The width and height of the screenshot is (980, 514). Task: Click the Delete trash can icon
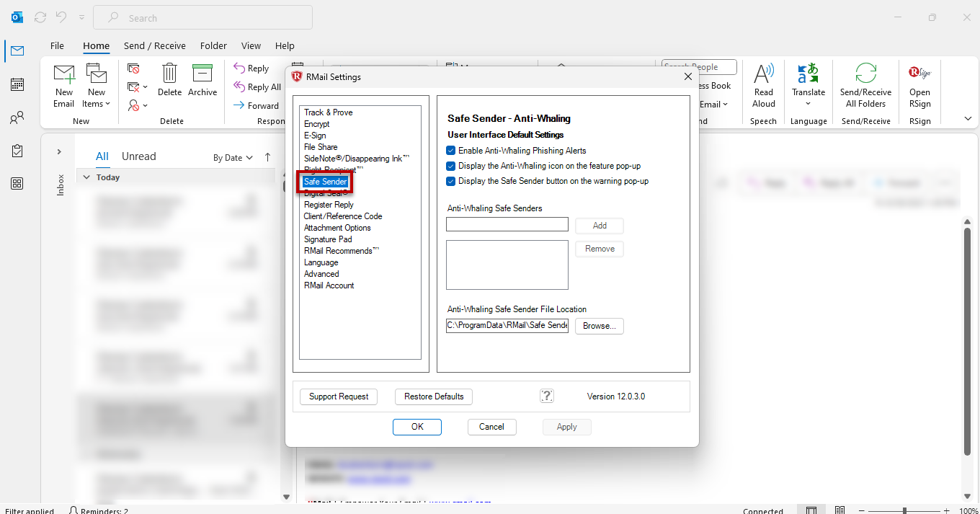[x=170, y=74]
